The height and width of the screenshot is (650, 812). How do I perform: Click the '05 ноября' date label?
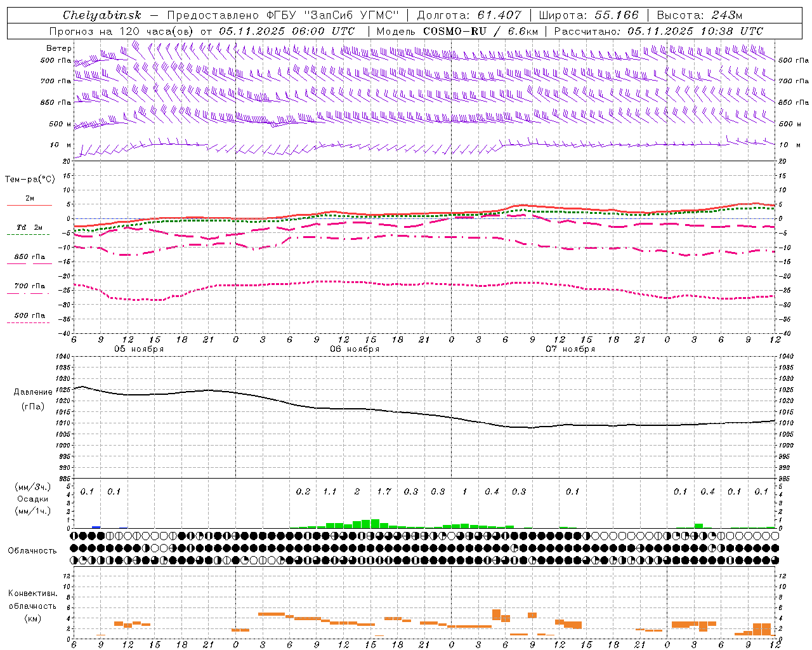[x=139, y=349]
